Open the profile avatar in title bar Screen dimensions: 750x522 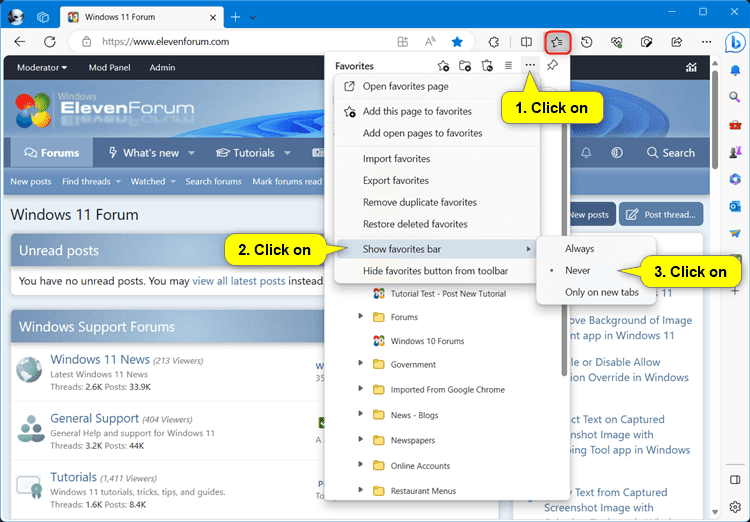[16, 17]
